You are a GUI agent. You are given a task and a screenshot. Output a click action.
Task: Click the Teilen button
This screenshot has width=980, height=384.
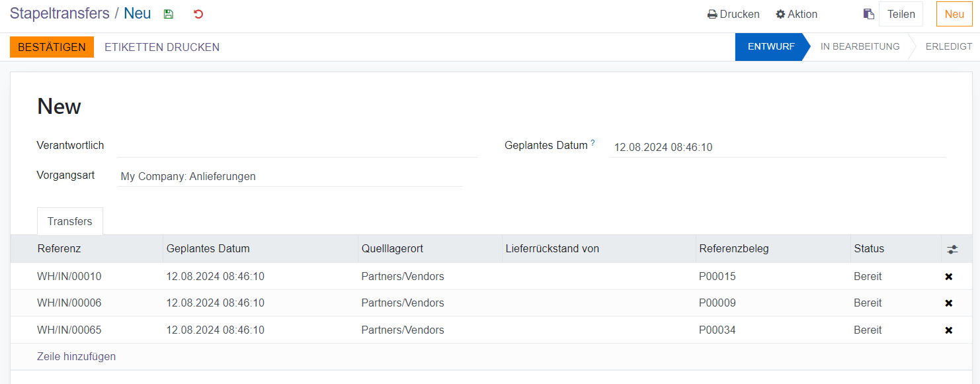pyautogui.click(x=901, y=14)
